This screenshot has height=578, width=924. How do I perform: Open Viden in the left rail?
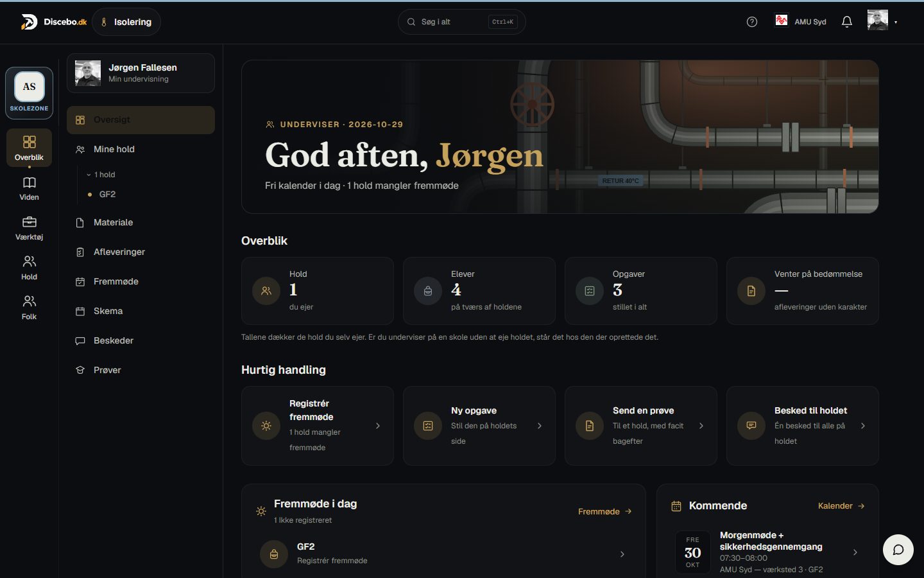coord(29,189)
